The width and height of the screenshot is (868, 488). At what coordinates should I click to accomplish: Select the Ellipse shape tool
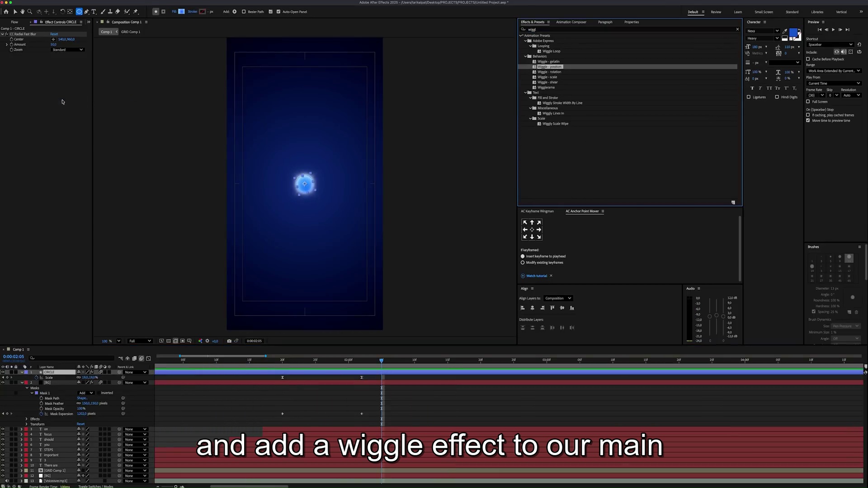(x=79, y=12)
